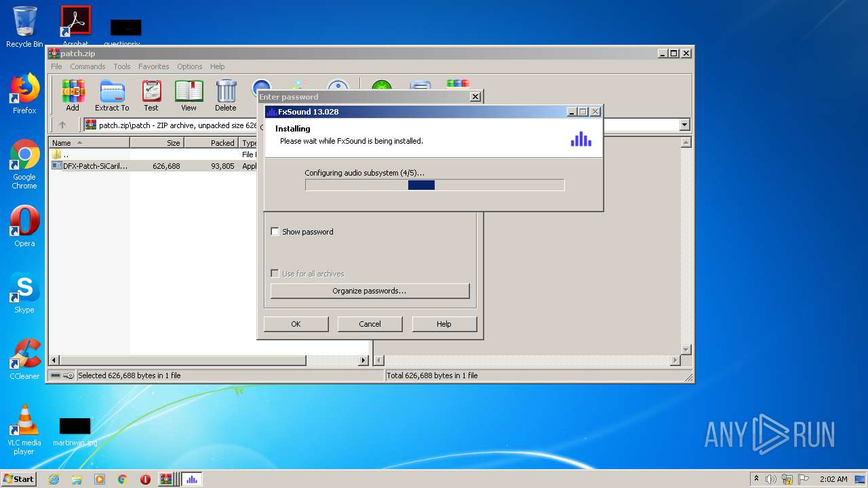This screenshot has width=868, height=488.
Task: Click the Add toolbar icon in WinRAR
Action: click(73, 96)
